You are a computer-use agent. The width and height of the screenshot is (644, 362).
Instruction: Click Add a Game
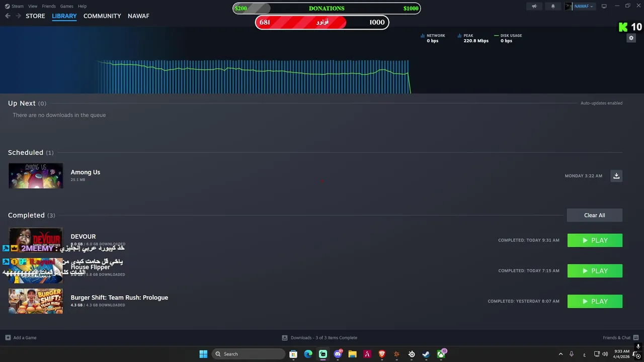coord(21,338)
